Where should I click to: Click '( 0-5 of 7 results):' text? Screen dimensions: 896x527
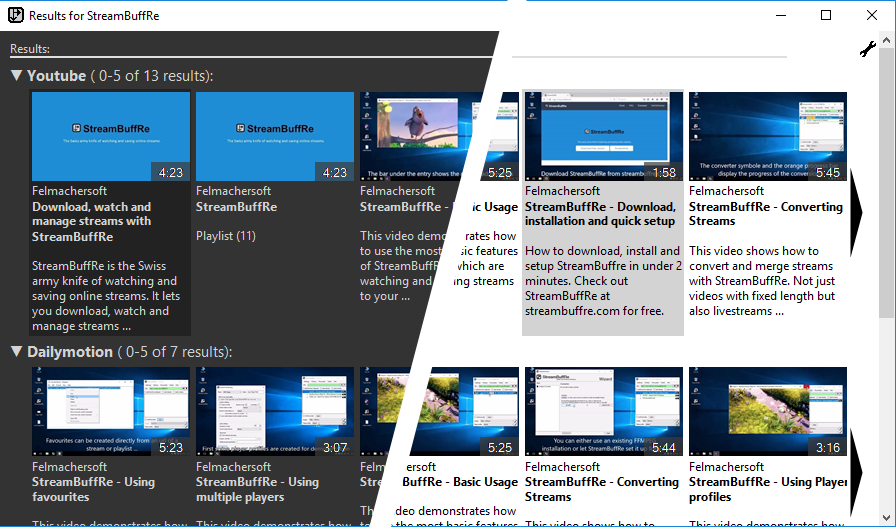pyautogui.click(x=175, y=352)
